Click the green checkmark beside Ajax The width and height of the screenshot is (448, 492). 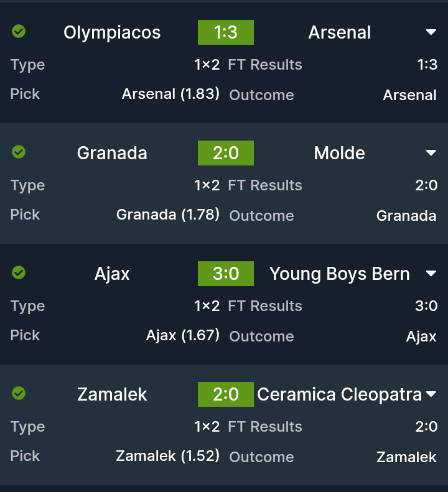[19, 272]
